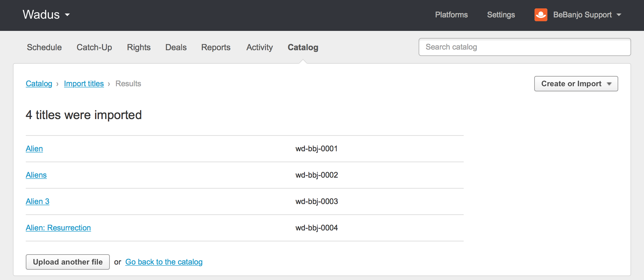Click inside the Search catalog field
The image size is (644, 280).
(x=524, y=47)
